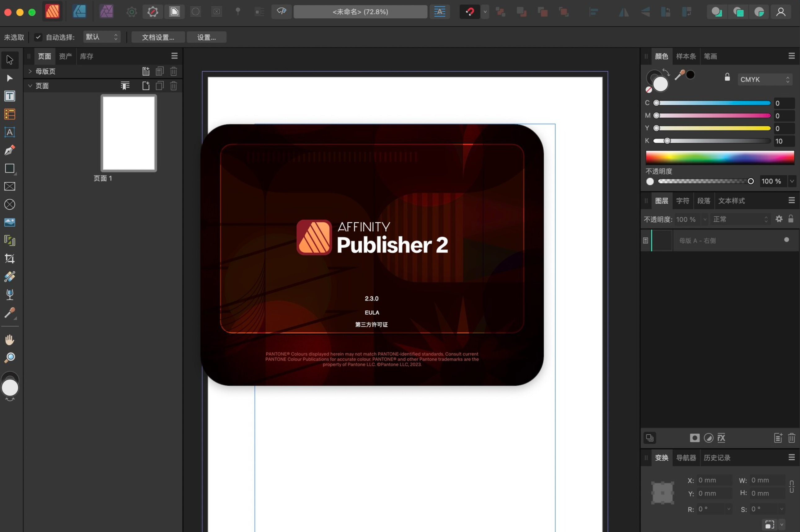The height and width of the screenshot is (532, 800).
Task: Add mask layer icon in Layers panel
Action: (x=695, y=438)
